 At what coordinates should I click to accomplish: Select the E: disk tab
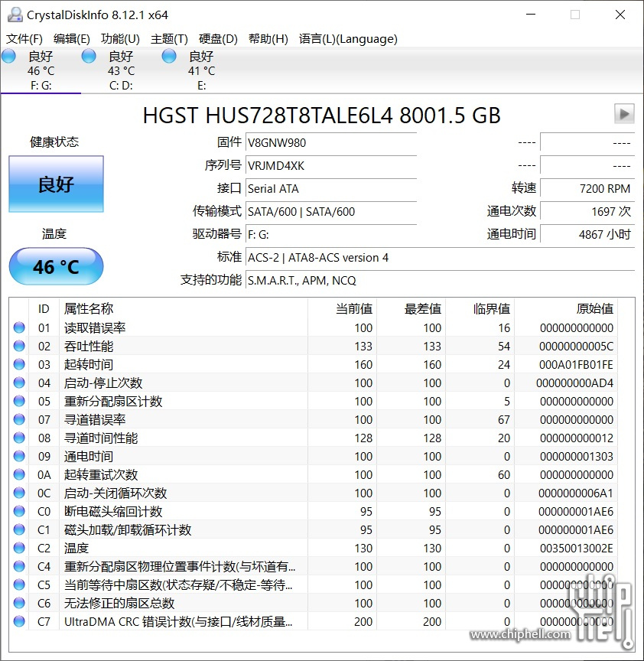[201, 70]
